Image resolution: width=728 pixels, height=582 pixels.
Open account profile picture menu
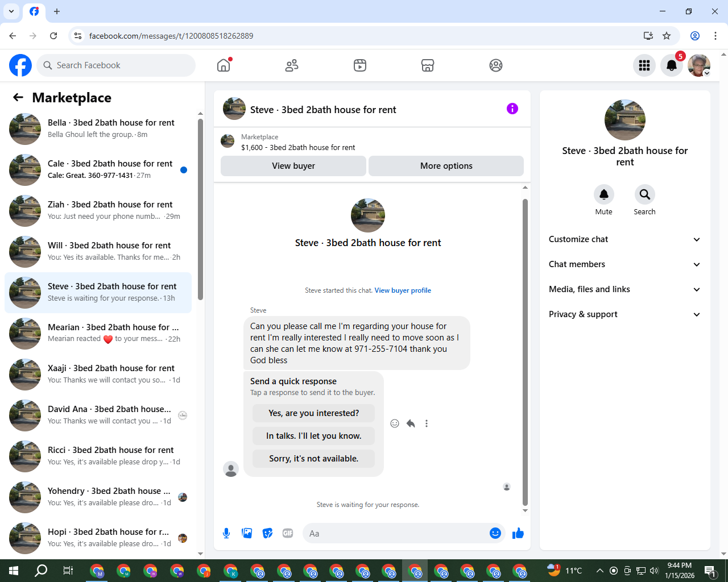[699, 65]
